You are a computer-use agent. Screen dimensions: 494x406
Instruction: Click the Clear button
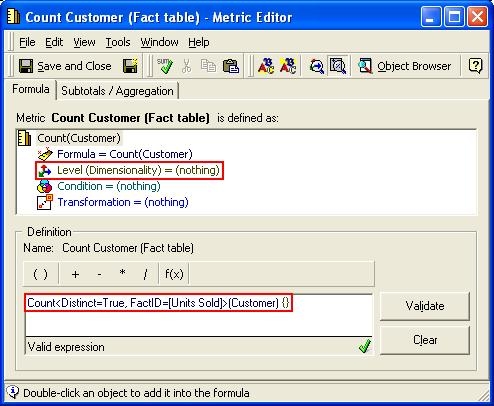point(425,340)
